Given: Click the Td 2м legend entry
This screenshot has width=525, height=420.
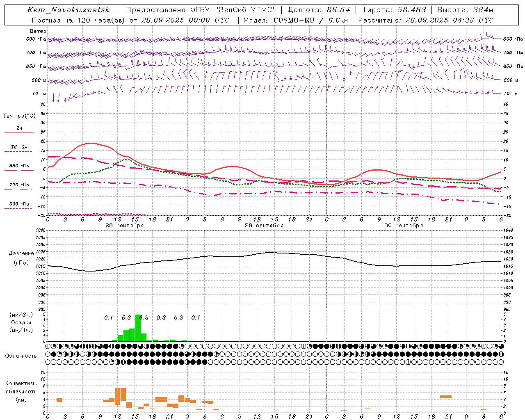Looking at the screenshot, I should pyautogui.click(x=19, y=147).
